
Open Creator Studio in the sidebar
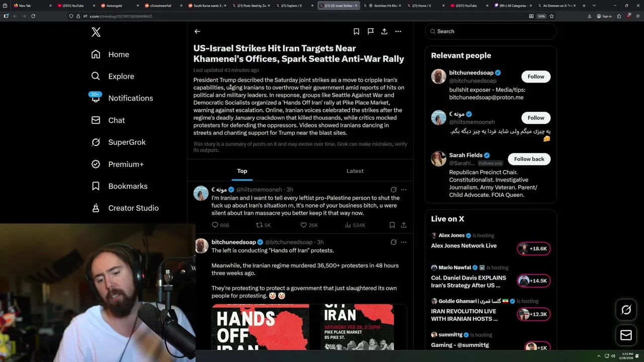[x=125, y=208]
